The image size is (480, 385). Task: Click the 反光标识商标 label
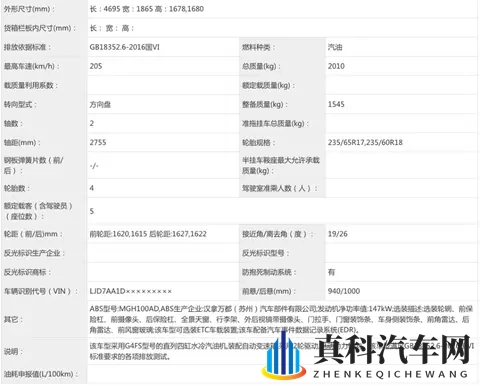[x=27, y=272]
